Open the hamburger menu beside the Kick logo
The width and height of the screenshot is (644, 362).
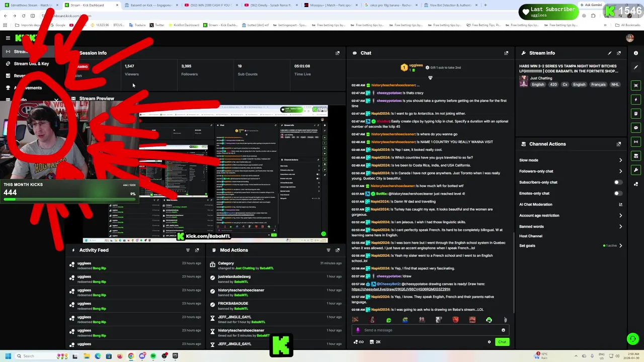coord(8,38)
